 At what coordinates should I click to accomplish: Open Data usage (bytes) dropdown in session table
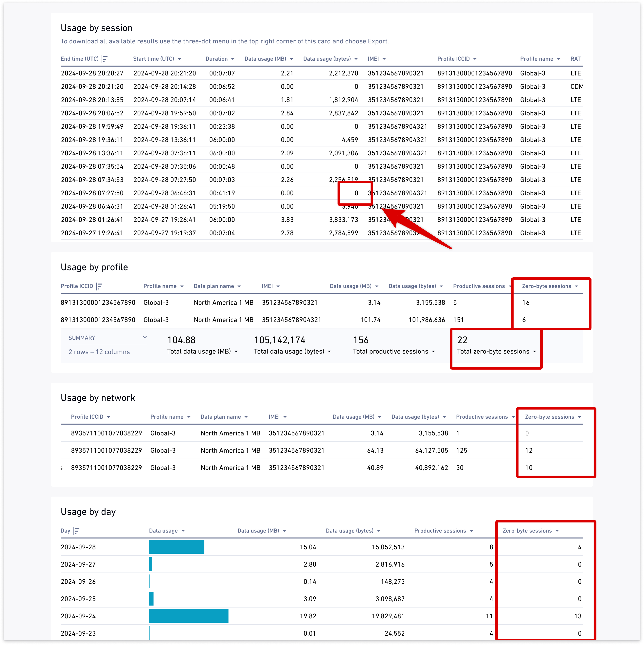click(x=356, y=59)
